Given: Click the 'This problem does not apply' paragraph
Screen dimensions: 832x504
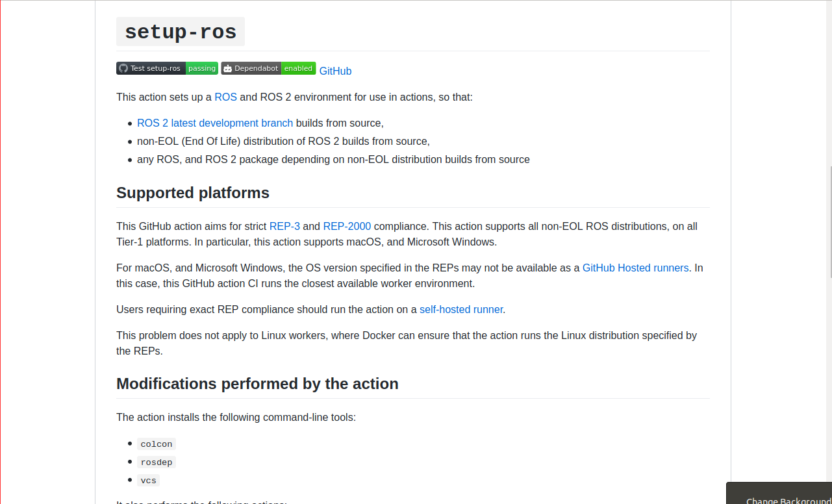Looking at the screenshot, I should [x=407, y=343].
